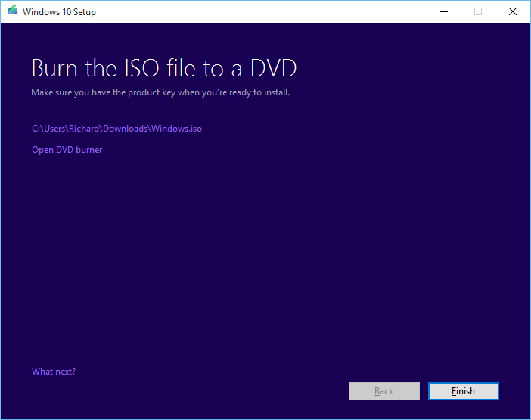Click the greyed-out maximize button
The image size is (531, 420).
[477, 11]
